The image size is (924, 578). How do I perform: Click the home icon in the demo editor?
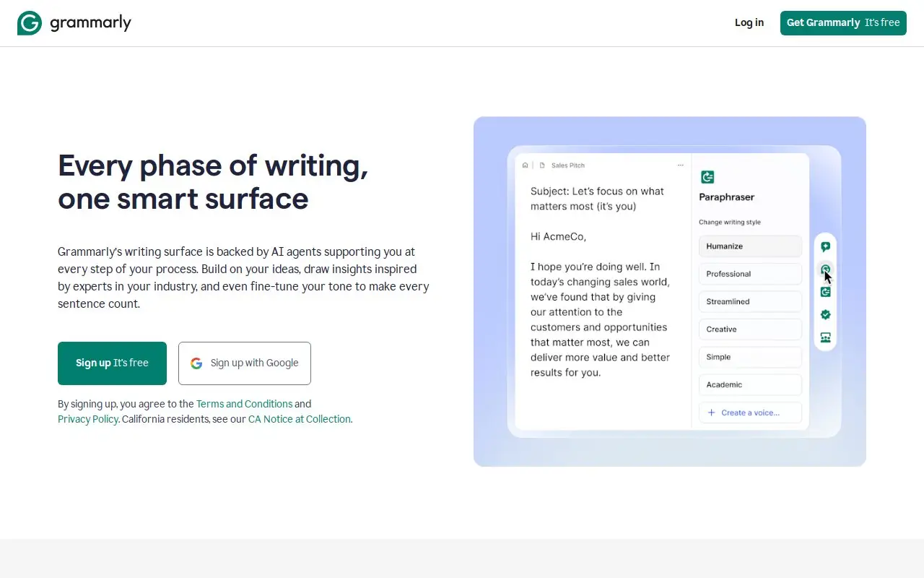point(526,165)
